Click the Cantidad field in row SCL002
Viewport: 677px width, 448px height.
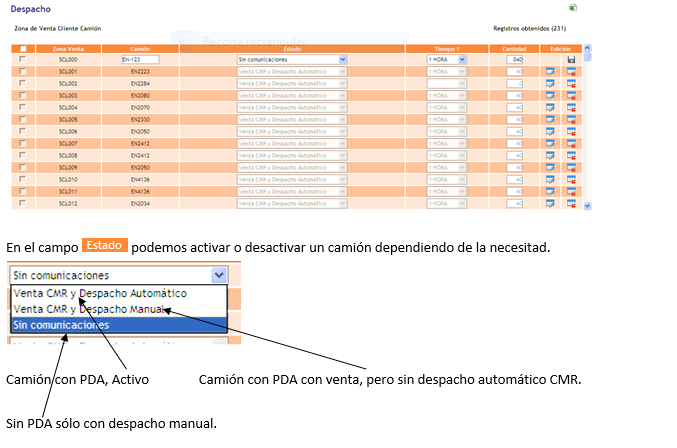[x=515, y=84]
